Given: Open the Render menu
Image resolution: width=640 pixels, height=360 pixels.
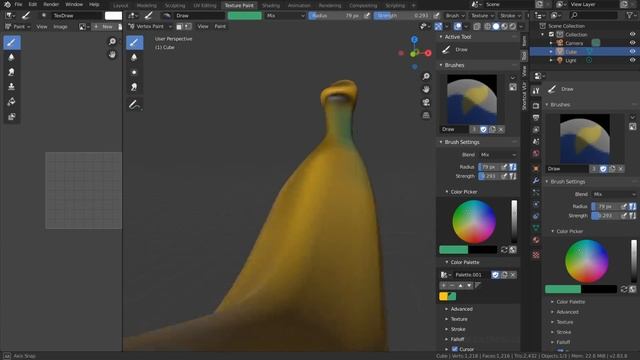Looking at the screenshot, I should click(51, 4).
